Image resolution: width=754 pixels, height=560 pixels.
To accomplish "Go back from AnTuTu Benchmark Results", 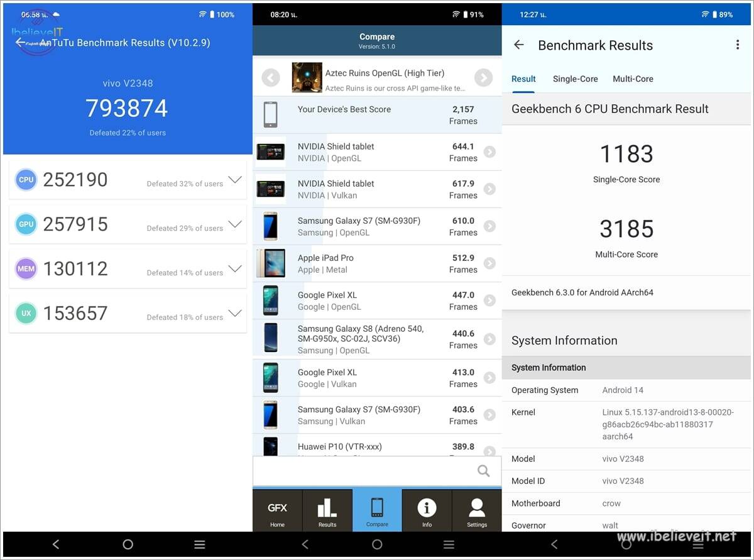I will [21, 43].
